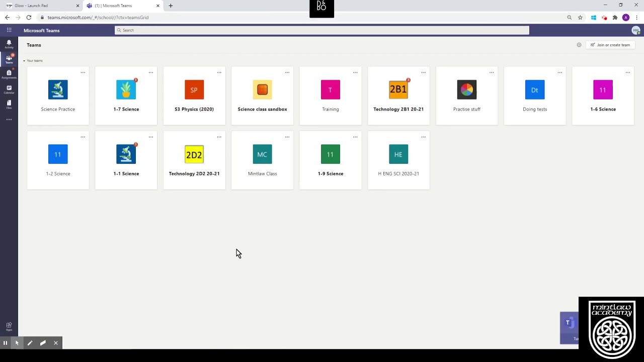644x362 pixels.
Task: Open more options for Doing tests
Action: click(x=559, y=72)
